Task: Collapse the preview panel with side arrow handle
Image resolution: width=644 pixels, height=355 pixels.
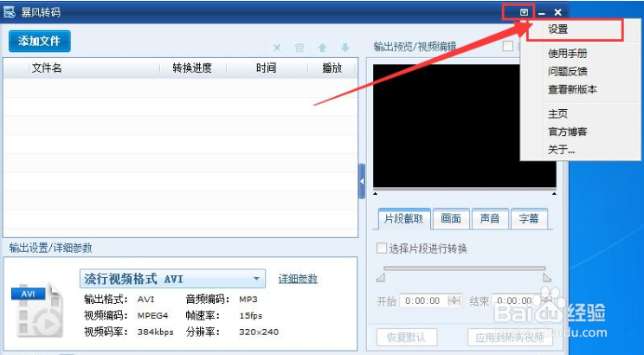Action: click(x=362, y=181)
